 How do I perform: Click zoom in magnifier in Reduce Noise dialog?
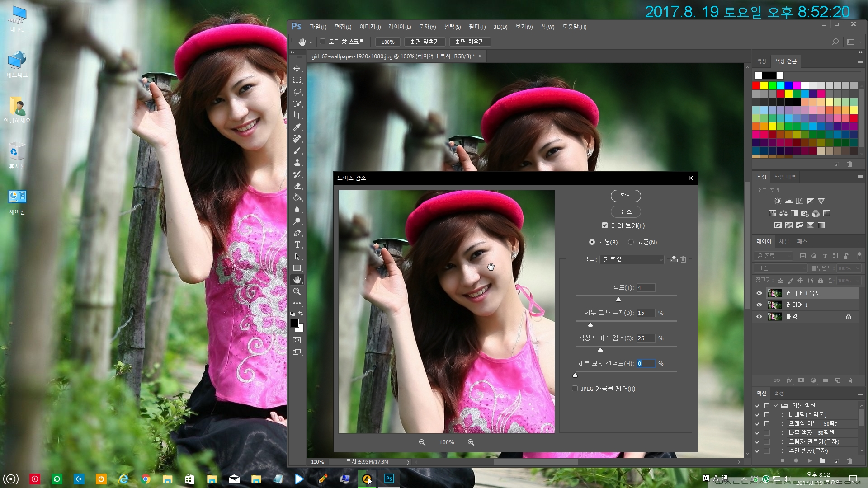coord(471,442)
